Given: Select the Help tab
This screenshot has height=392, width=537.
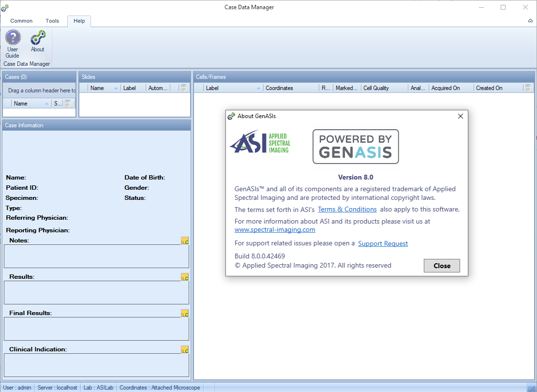Looking at the screenshot, I should (x=79, y=21).
